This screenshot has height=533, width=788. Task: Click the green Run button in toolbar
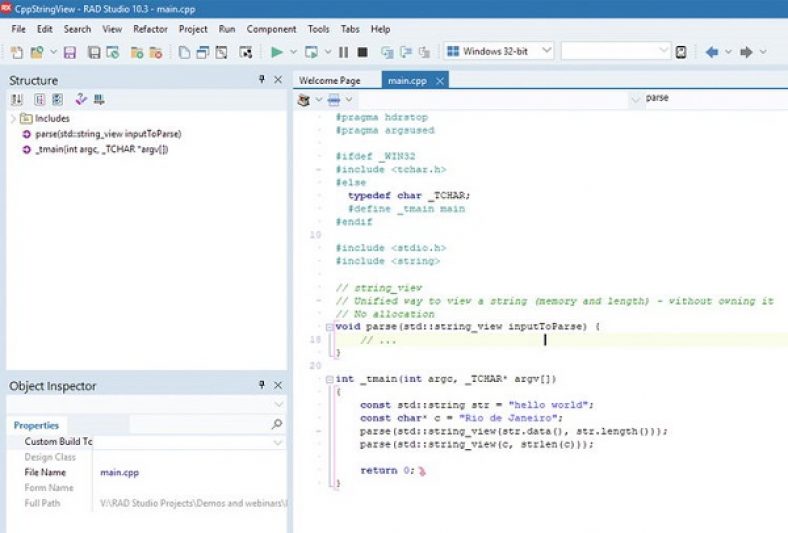coord(277,52)
